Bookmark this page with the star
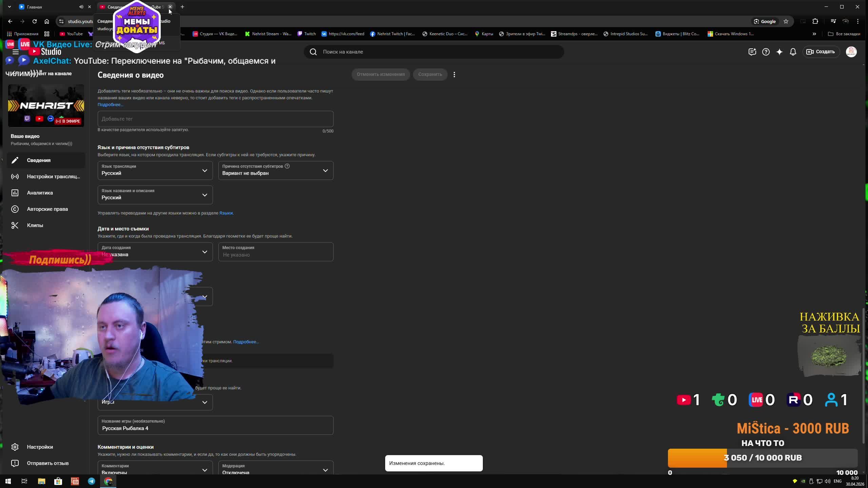The width and height of the screenshot is (868, 488). pos(786,21)
